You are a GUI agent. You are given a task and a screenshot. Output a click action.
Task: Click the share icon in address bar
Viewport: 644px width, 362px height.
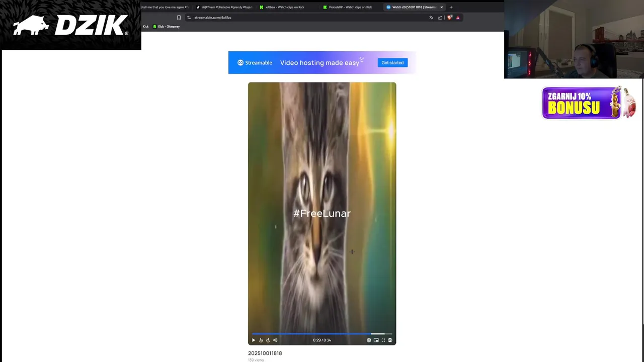[440, 18]
